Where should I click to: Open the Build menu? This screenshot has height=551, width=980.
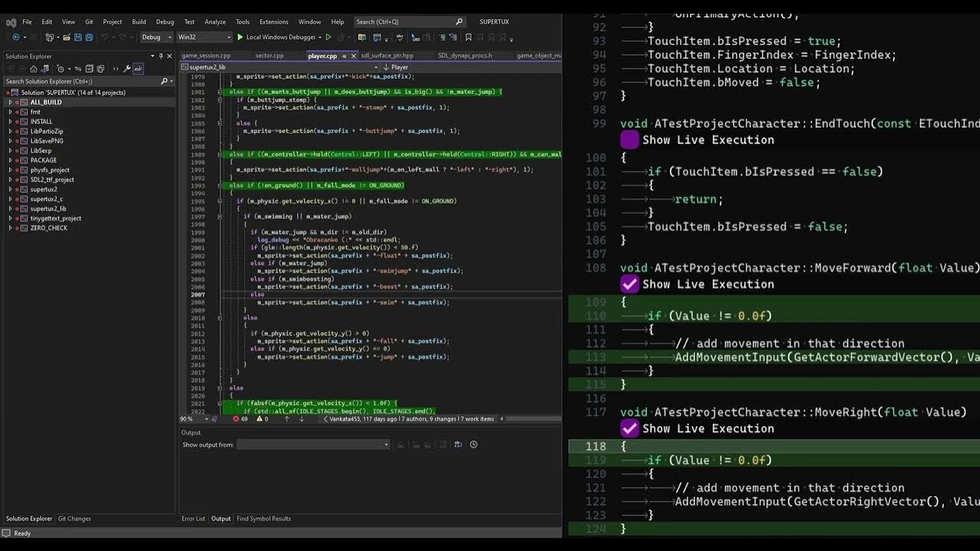(x=139, y=22)
